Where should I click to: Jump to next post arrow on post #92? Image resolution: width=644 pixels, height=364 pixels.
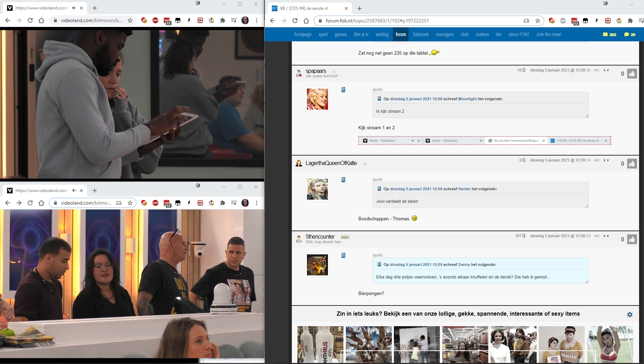point(608,160)
